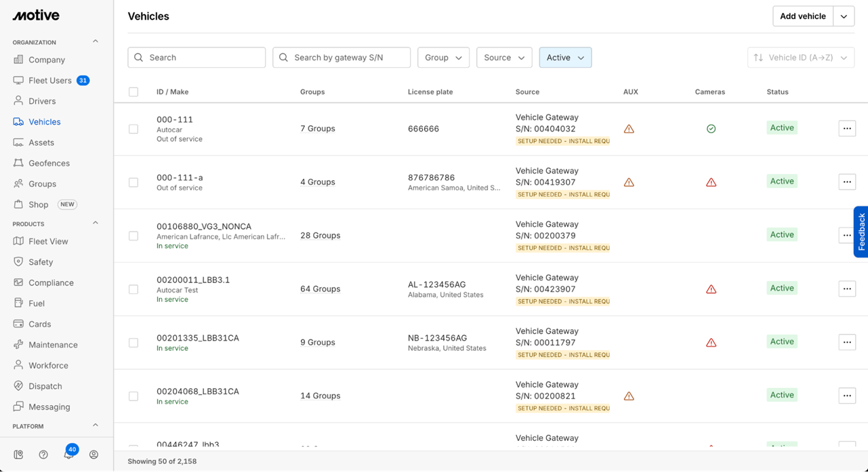Click camera alert icon for 00201335_LBB31CA

click(711, 343)
